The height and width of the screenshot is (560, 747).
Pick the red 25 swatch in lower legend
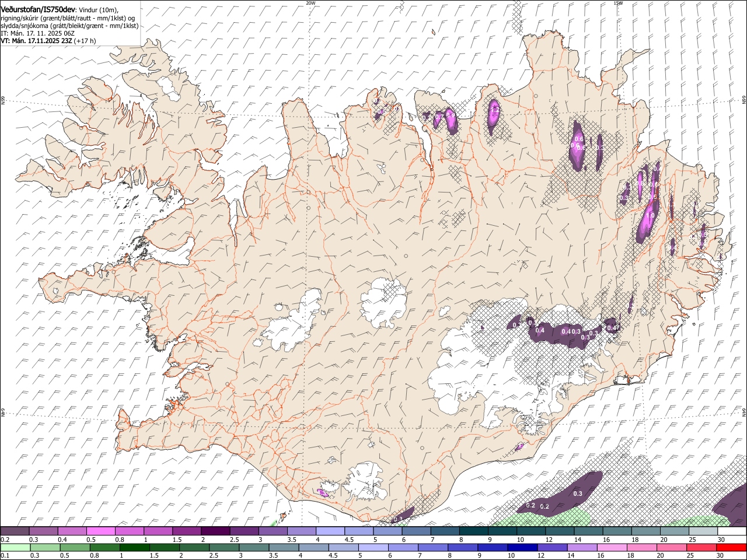(702, 547)
